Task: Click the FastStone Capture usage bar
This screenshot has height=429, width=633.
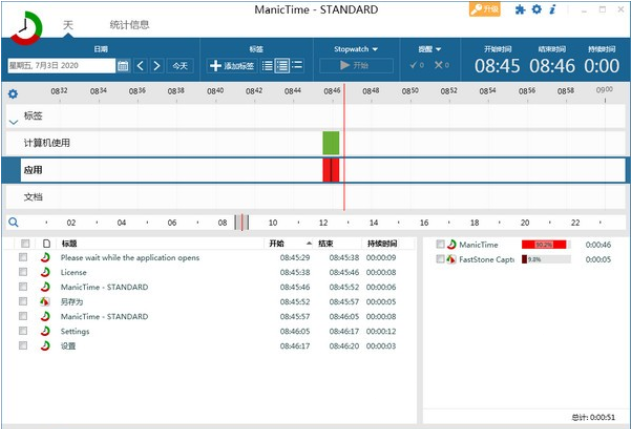Action: coord(546,259)
